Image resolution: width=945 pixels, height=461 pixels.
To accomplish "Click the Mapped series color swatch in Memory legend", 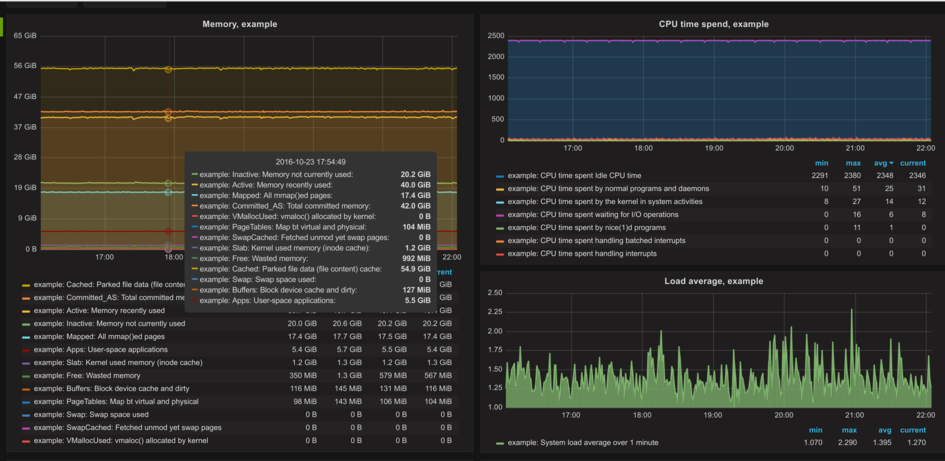I will tap(26, 337).
